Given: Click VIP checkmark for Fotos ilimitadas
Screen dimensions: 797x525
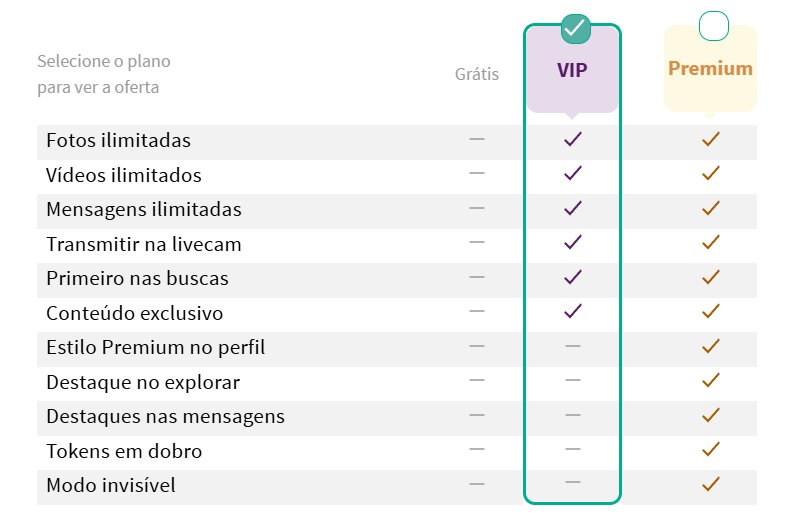Looking at the screenshot, I should (573, 139).
